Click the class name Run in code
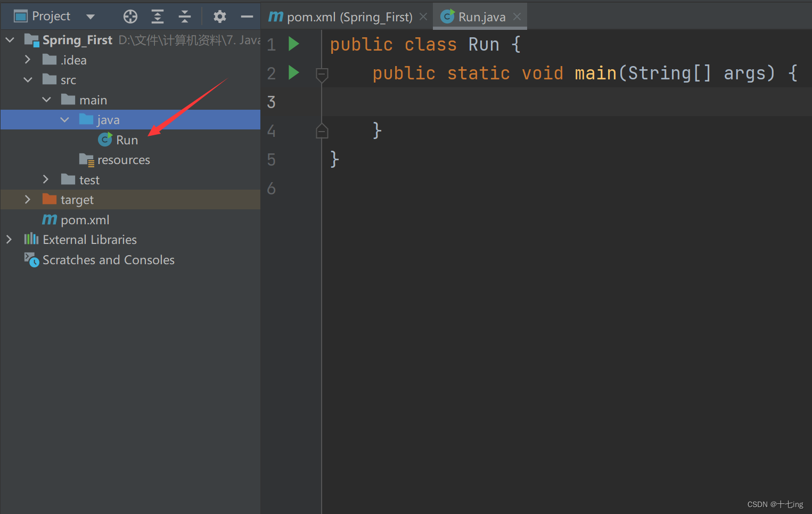The image size is (812, 514). [483, 44]
